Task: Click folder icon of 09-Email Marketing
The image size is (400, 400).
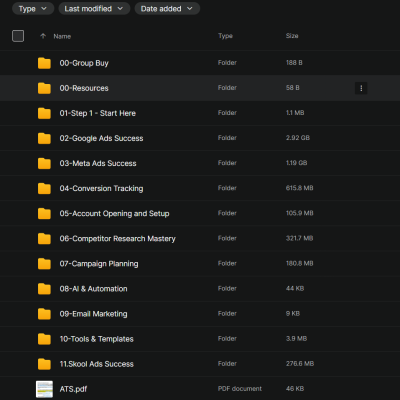Action: click(x=44, y=314)
